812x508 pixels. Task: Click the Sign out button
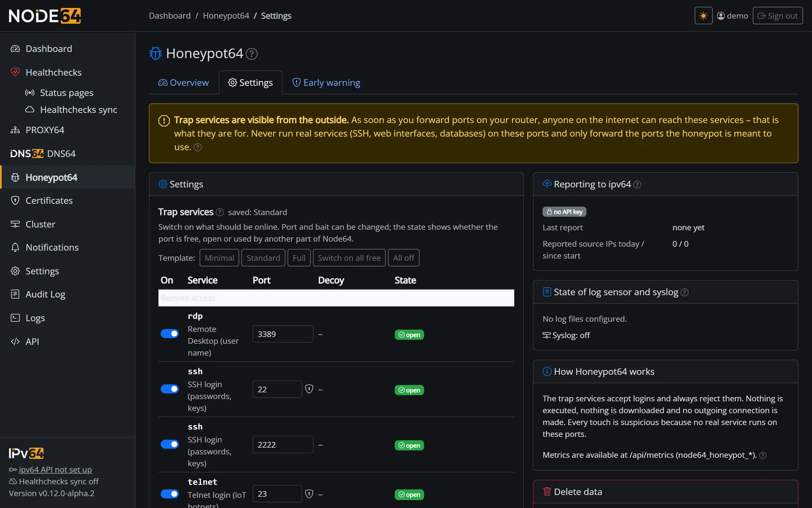pos(777,16)
